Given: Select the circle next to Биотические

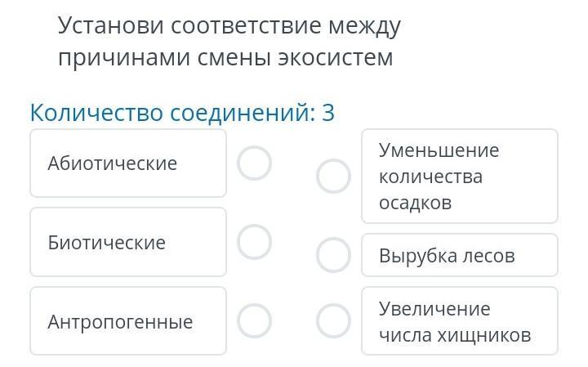Looking at the screenshot, I should [254, 242].
